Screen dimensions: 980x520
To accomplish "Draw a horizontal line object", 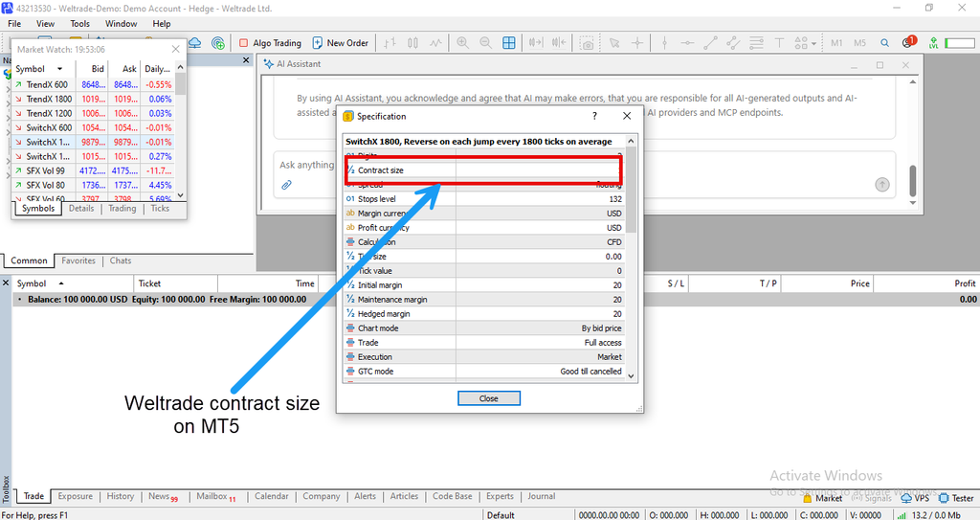I will tap(687, 43).
